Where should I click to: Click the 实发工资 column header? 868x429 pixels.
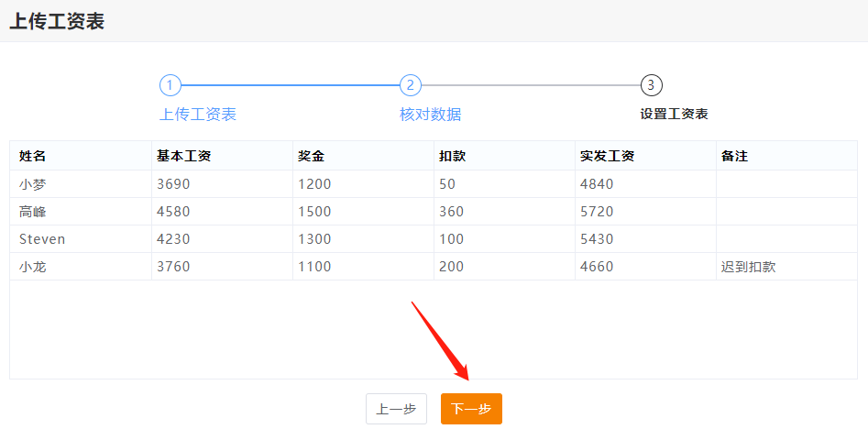click(607, 156)
